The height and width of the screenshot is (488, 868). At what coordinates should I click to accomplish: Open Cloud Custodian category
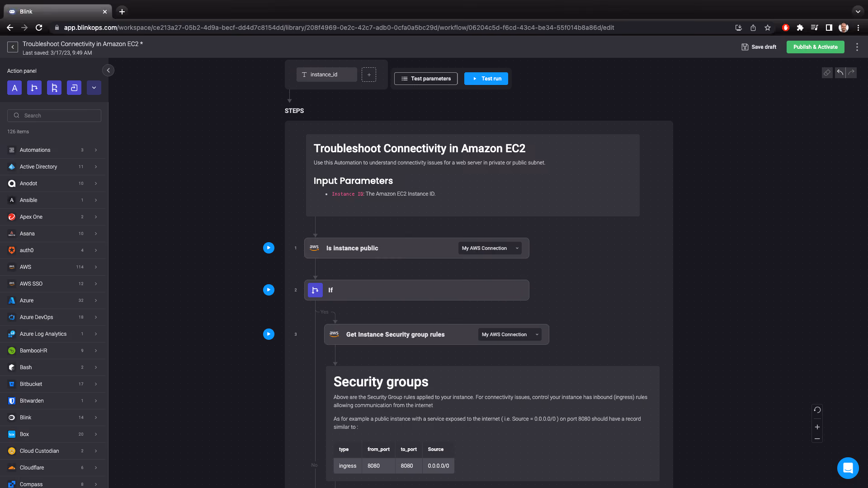pyautogui.click(x=52, y=451)
